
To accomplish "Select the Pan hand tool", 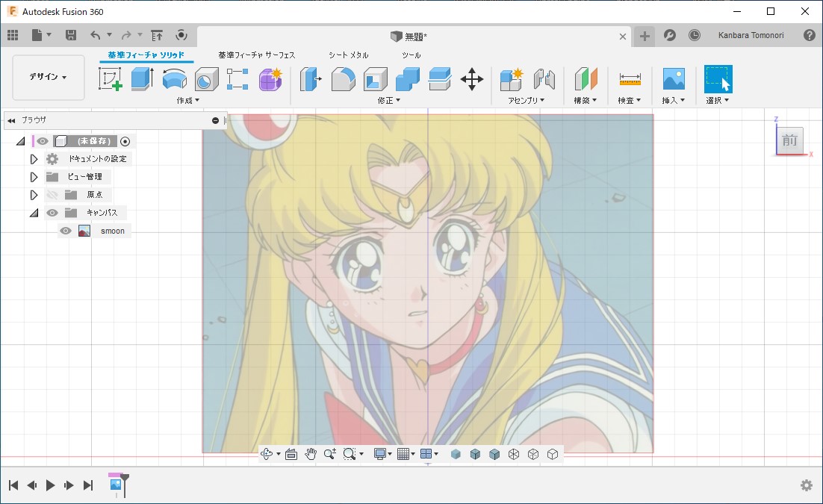I will click(311, 454).
